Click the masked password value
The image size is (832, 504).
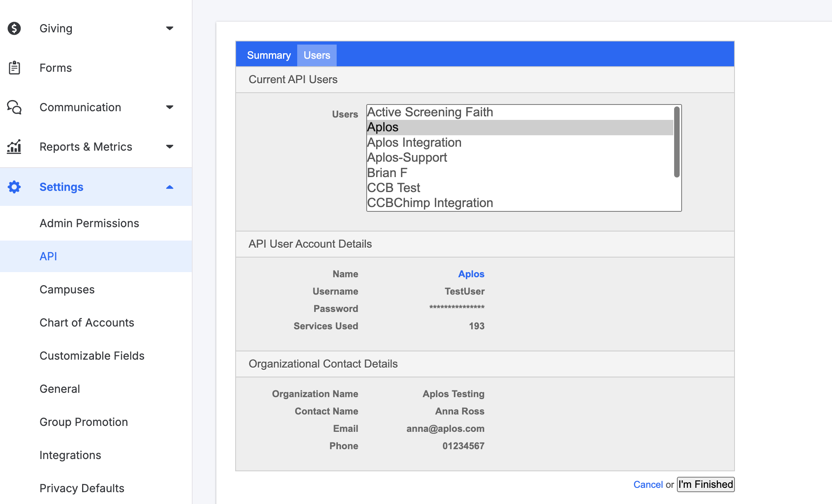pyautogui.click(x=457, y=308)
